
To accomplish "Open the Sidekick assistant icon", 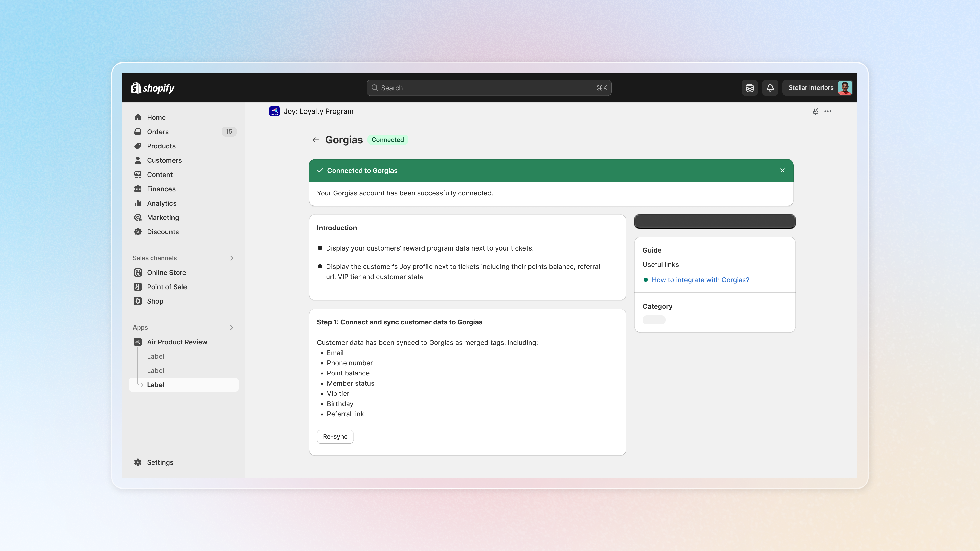I will [750, 88].
